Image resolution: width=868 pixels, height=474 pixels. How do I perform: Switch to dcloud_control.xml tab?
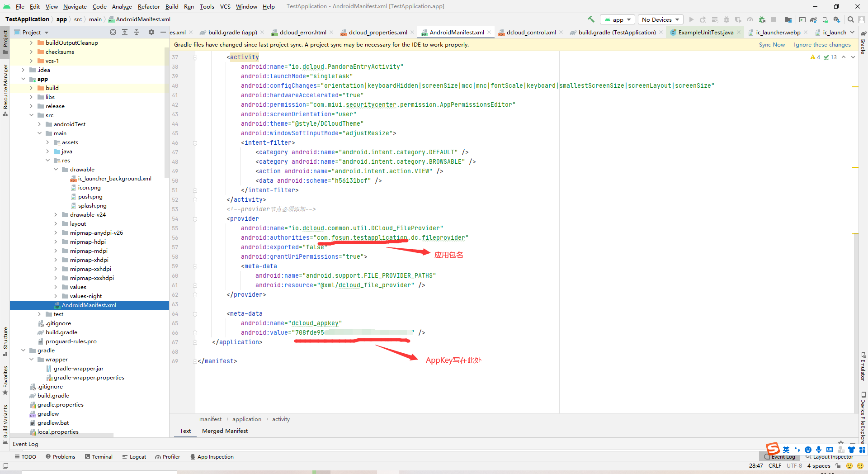(531, 32)
